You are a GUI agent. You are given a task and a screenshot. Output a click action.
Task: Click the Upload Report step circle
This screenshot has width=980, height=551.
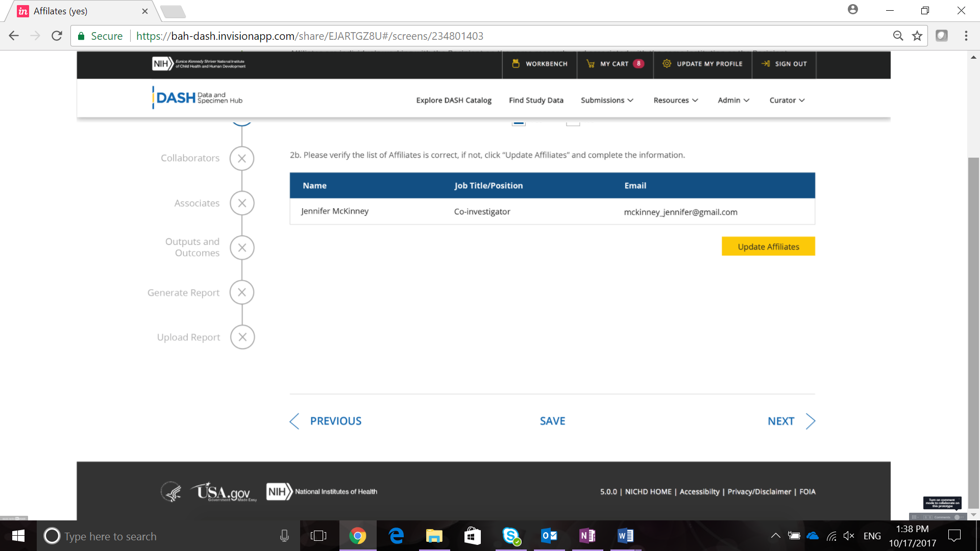point(242,337)
